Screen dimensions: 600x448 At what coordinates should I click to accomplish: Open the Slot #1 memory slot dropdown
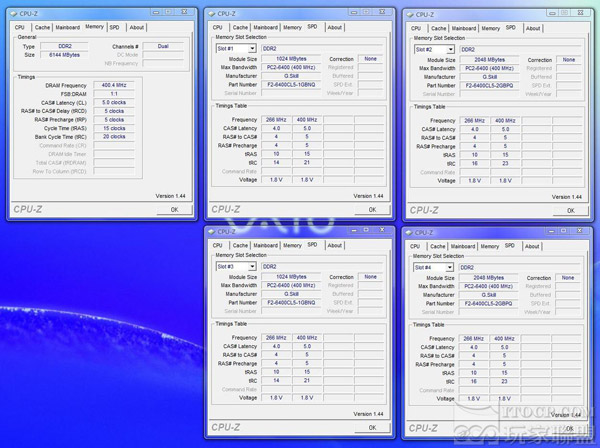252,49
